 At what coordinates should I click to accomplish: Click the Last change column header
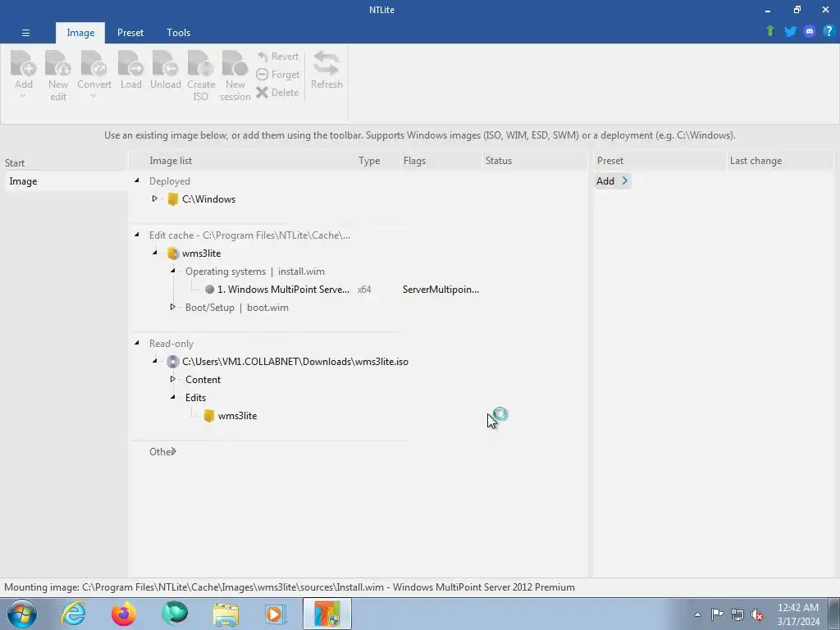pyautogui.click(x=781, y=161)
